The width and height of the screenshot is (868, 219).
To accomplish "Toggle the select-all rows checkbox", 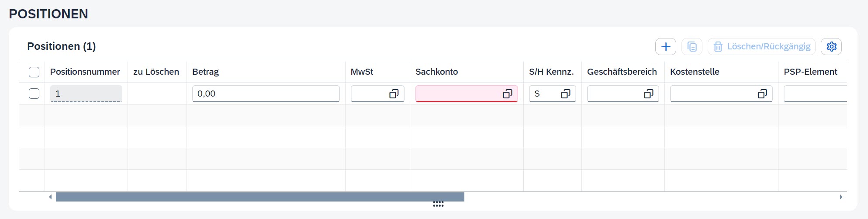I will pyautogui.click(x=34, y=72).
